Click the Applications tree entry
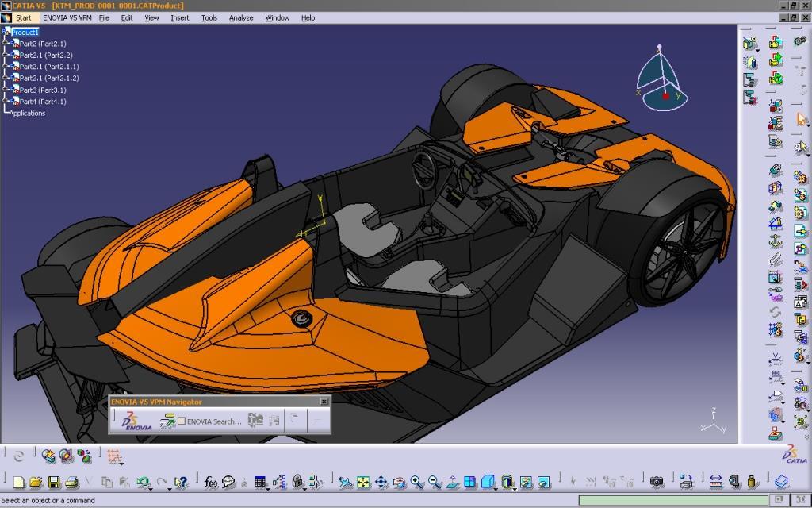Image resolution: width=812 pixels, height=508 pixels. (x=27, y=113)
